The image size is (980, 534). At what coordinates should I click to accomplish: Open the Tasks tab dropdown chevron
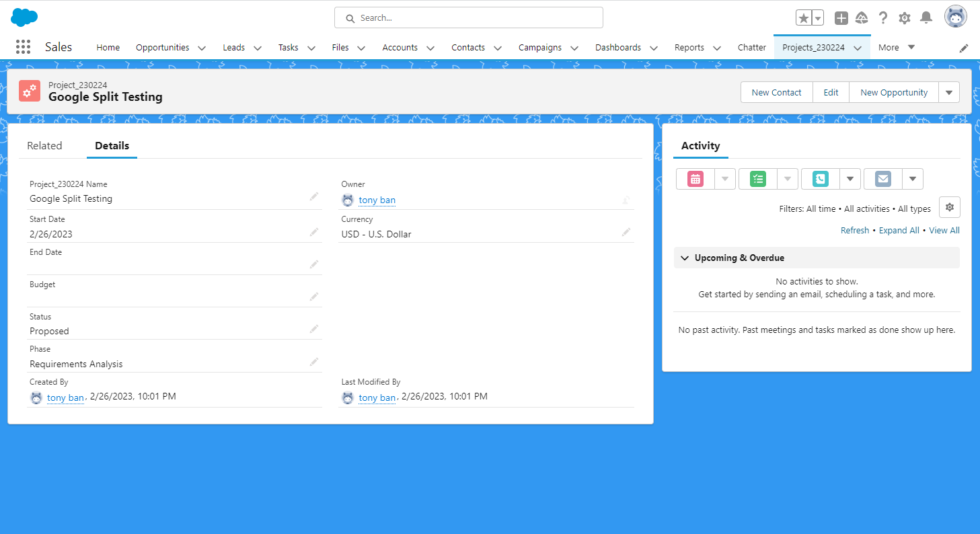(x=311, y=48)
